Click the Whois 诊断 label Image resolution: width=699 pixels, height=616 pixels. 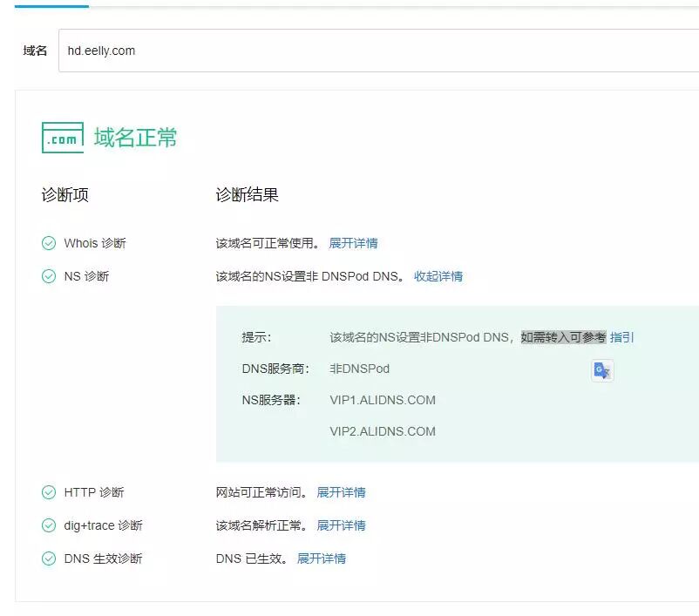click(x=95, y=243)
